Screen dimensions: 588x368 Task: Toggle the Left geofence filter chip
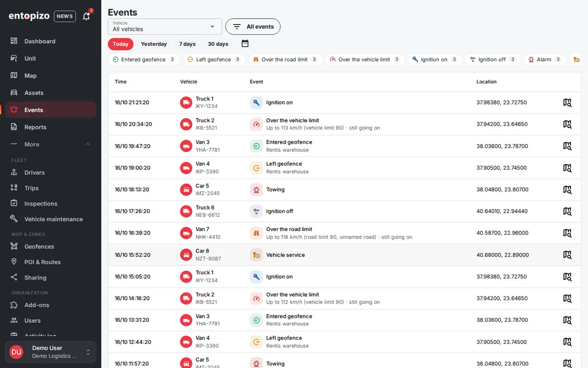click(214, 59)
